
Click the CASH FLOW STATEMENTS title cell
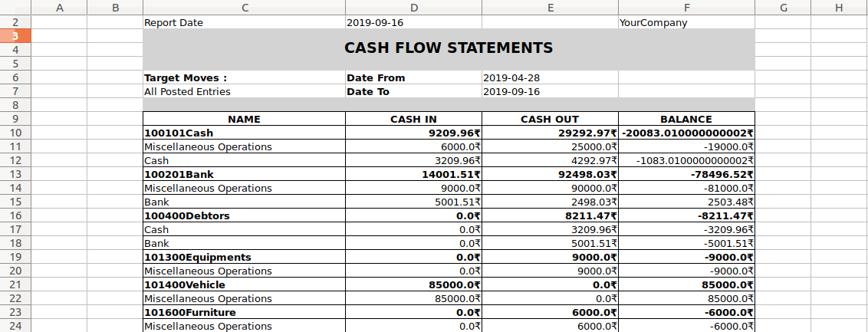pyautogui.click(x=449, y=50)
